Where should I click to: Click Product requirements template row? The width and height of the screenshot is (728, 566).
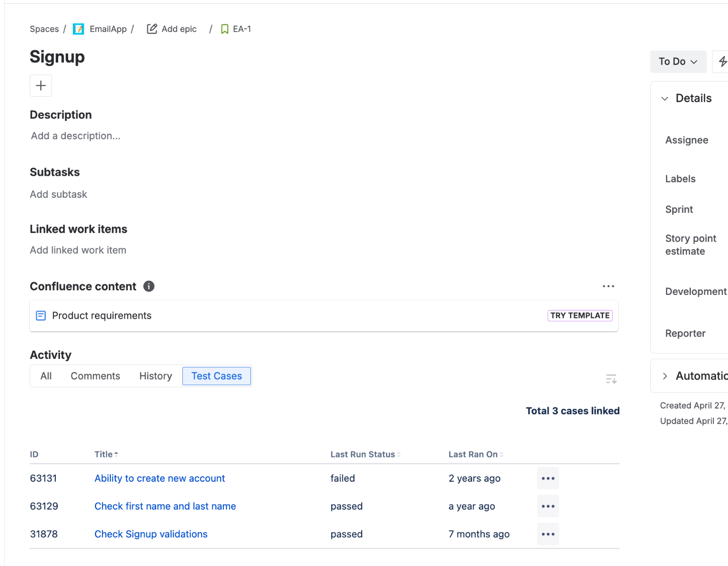tap(324, 316)
